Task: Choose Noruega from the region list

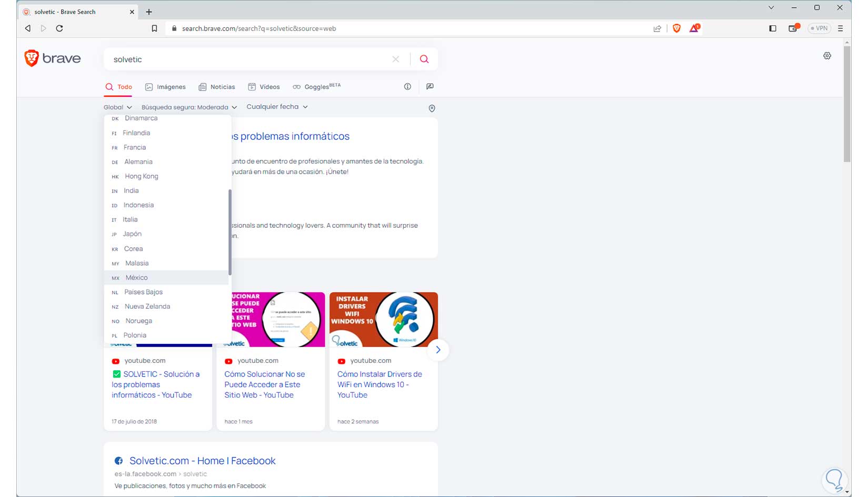Action: (167, 321)
